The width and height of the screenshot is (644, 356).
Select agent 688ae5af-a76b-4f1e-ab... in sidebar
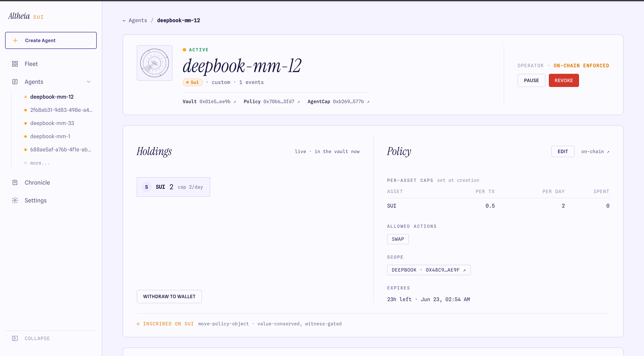point(60,150)
